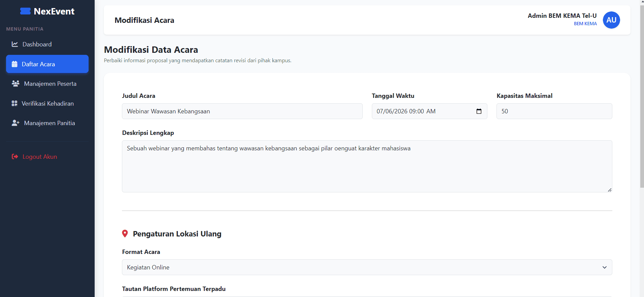Click the Logout Akun exit icon
The height and width of the screenshot is (297, 644).
tap(15, 156)
